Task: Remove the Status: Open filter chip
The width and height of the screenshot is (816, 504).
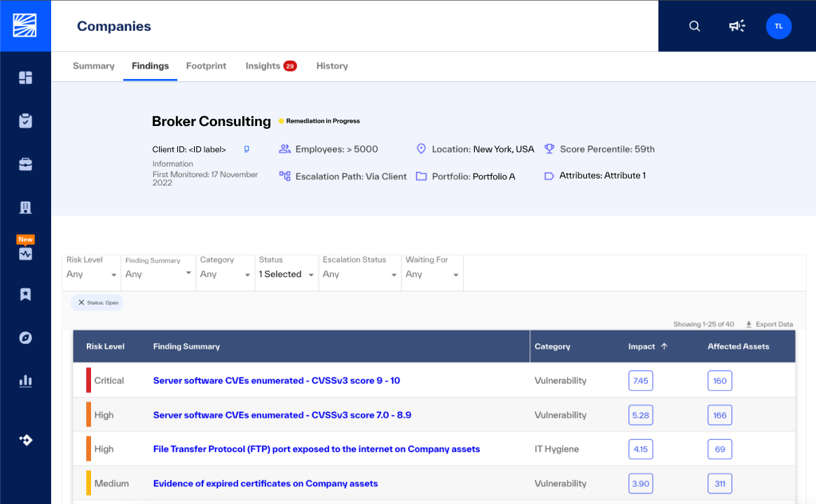Action: coord(81,302)
